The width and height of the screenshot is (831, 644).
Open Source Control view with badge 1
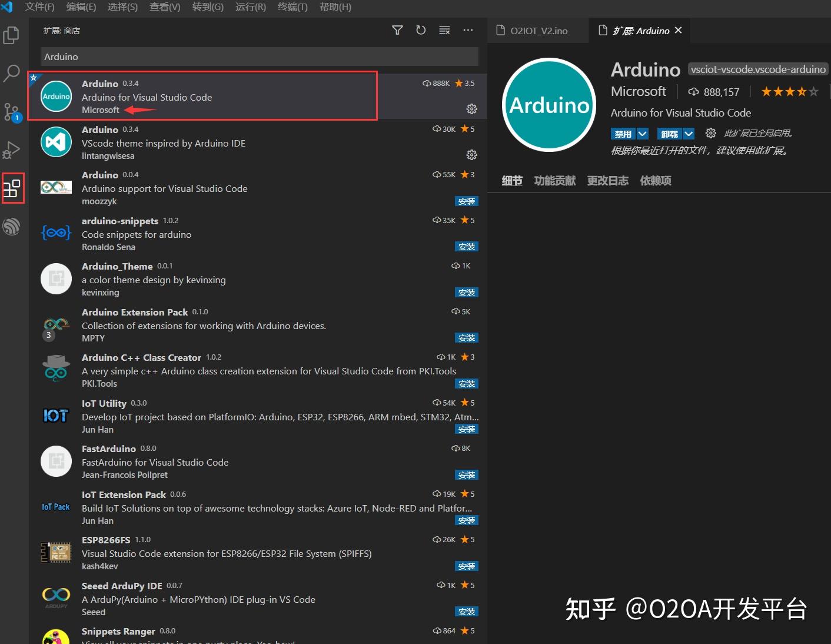[11, 112]
